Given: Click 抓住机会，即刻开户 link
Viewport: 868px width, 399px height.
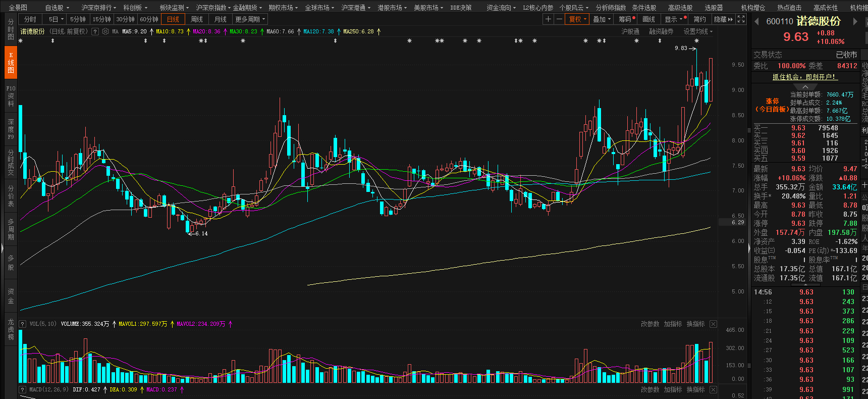Looking at the screenshot, I should [x=805, y=77].
